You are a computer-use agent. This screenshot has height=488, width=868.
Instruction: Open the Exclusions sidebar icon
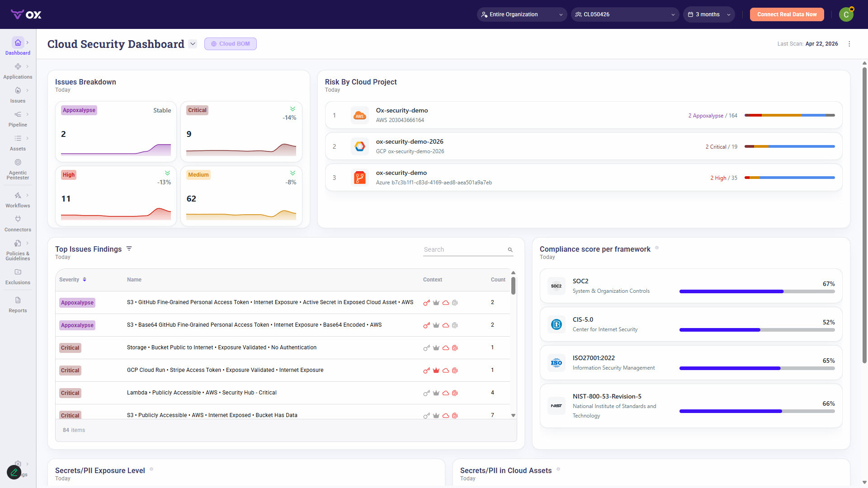tap(18, 272)
